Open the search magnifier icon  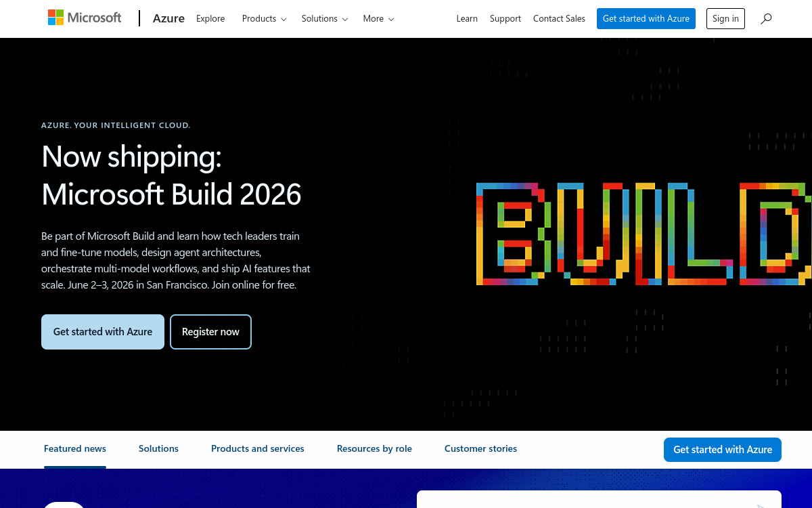click(766, 19)
